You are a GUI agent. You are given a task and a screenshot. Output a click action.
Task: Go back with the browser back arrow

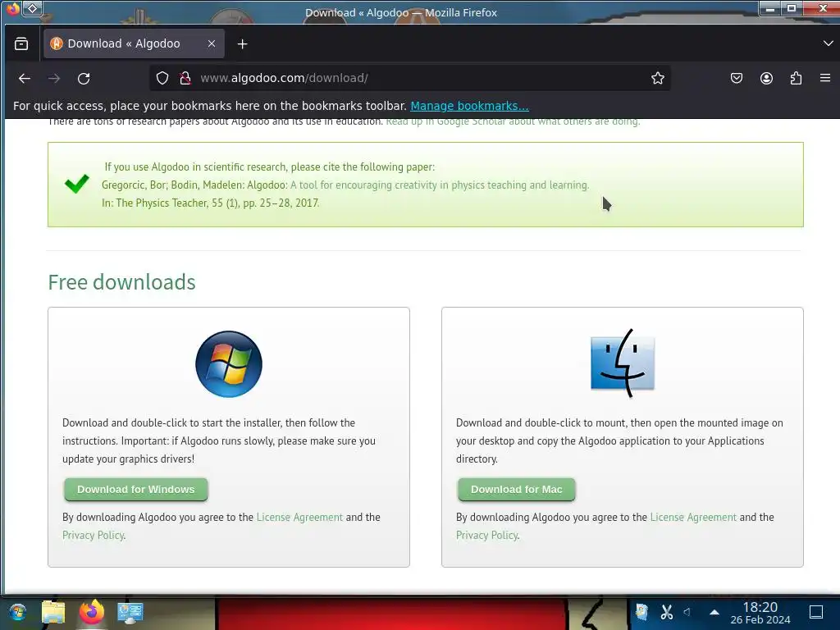(24, 78)
